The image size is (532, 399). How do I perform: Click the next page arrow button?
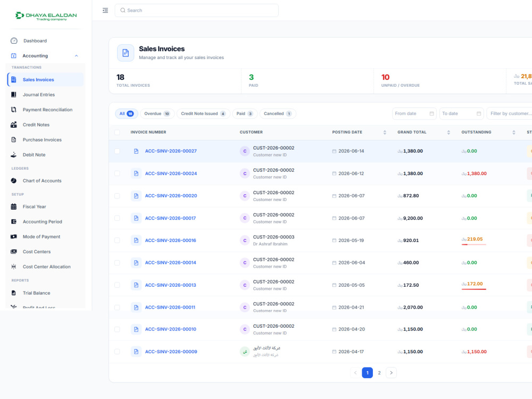click(x=391, y=373)
